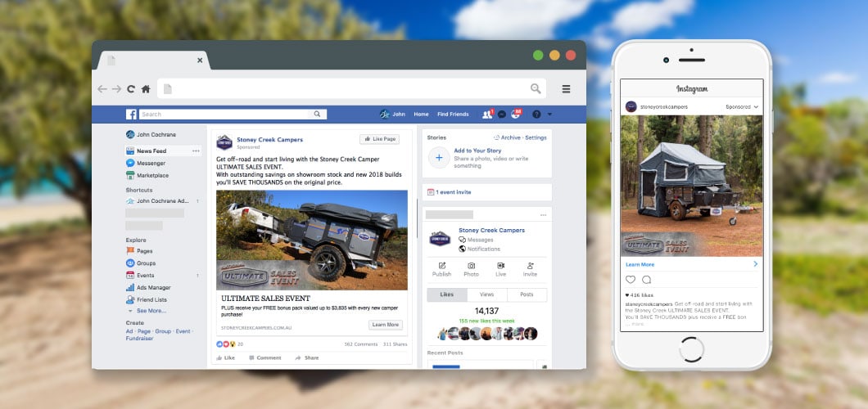Click the Facebook logo icon
Screen dimensions: 868x409
coord(131,115)
